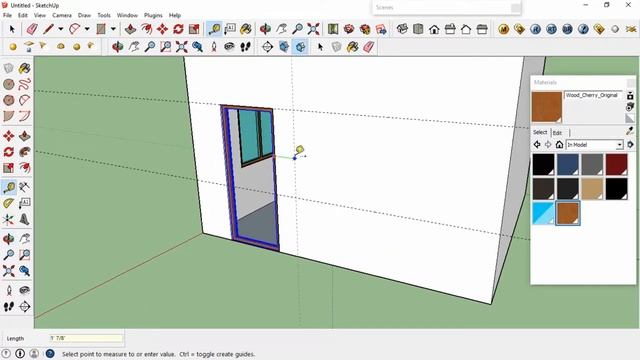Set material to default in Materials panel
This screenshot has height=360, width=640.
click(x=630, y=119)
